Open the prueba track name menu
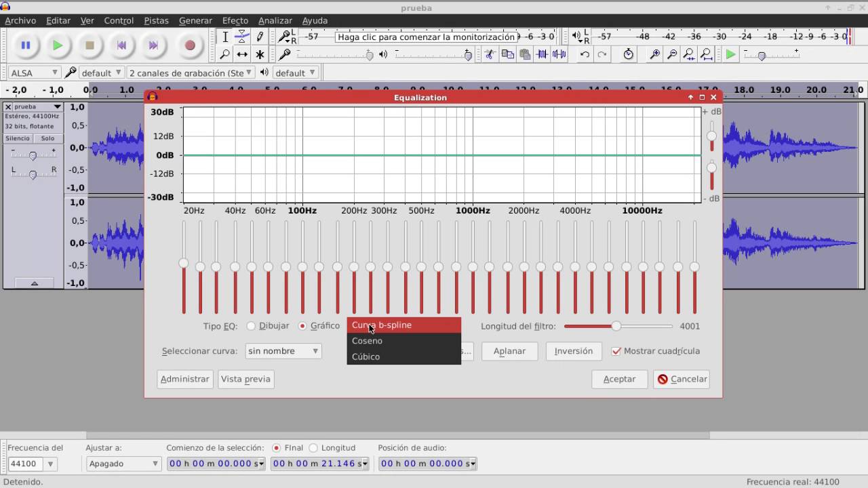The width and height of the screenshot is (868, 488). pyautogui.click(x=38, y=106)
